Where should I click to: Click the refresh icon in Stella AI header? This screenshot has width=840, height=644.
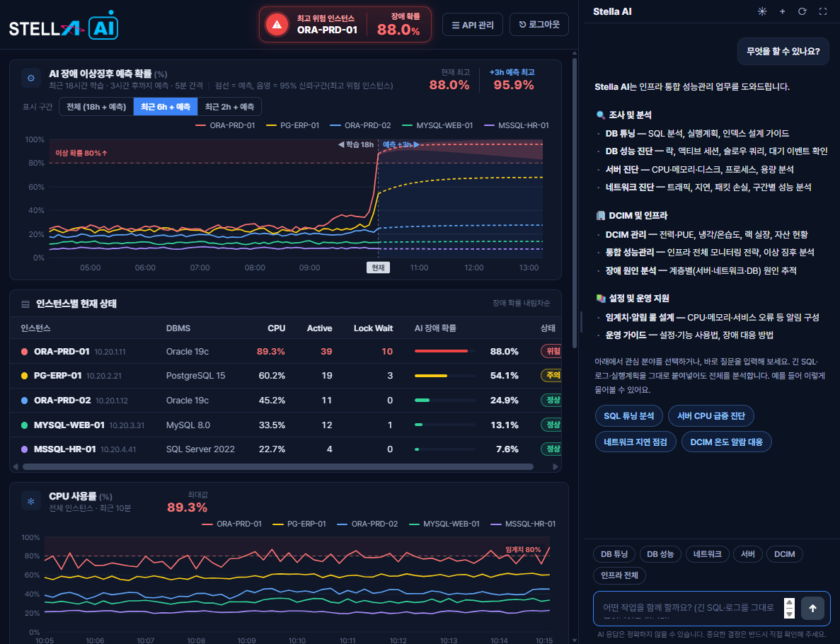tap(802, 11)
